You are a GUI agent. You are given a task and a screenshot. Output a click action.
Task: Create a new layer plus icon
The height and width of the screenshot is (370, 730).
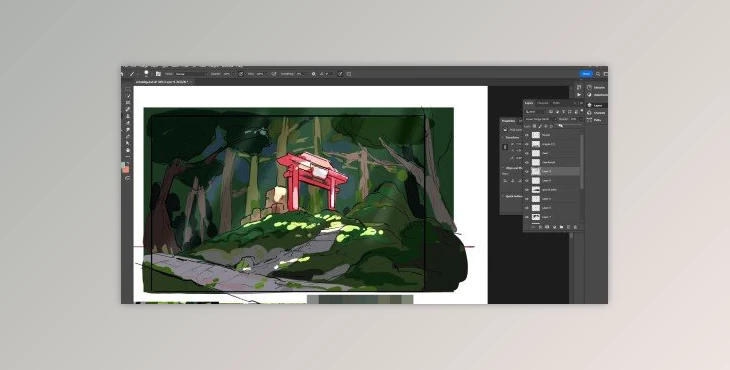click(x=568, y=227)
